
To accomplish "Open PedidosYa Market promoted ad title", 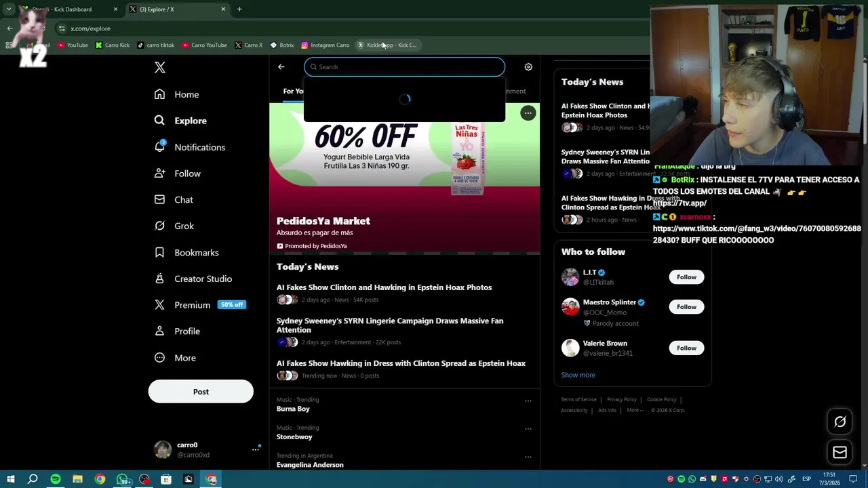I will [x=323, y=221].
